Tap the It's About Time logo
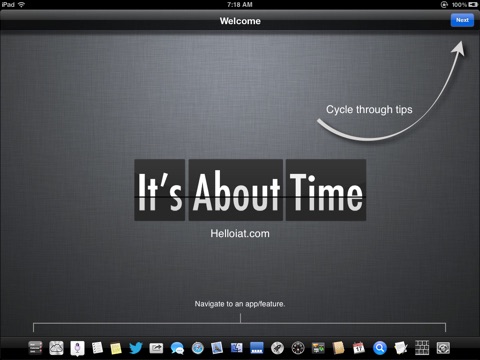Viewport: 480px width, 360px height. 250,190
